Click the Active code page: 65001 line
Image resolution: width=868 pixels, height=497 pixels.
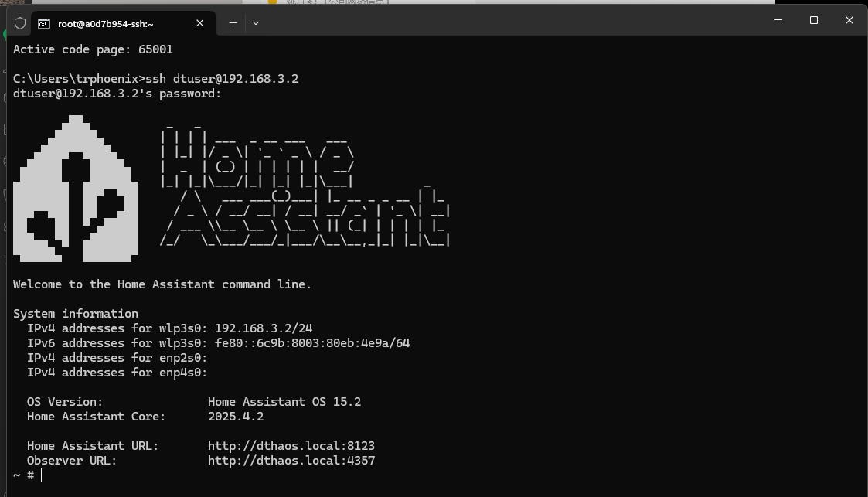93,49
